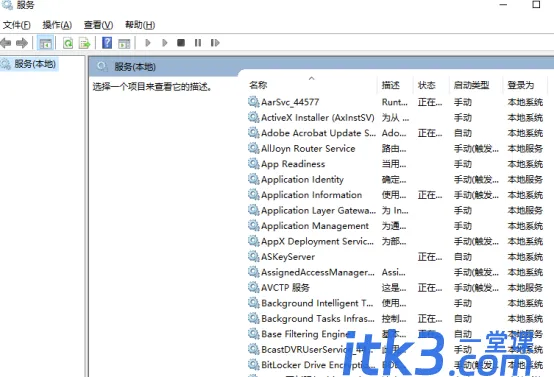Open the Help question-mark toolbar icon
This screenshot has height=377, width=554.
coord(107,43)
